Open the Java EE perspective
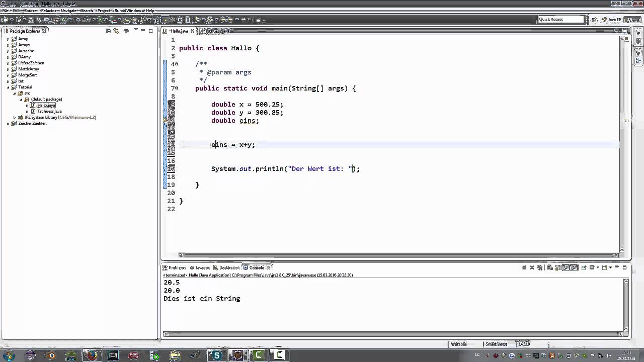 click(x=611, y=20)
